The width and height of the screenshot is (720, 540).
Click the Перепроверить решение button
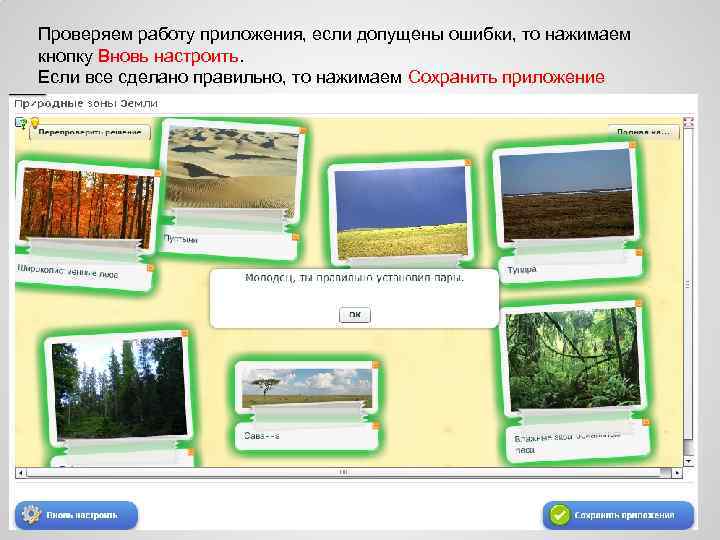[x=90, y=132]
